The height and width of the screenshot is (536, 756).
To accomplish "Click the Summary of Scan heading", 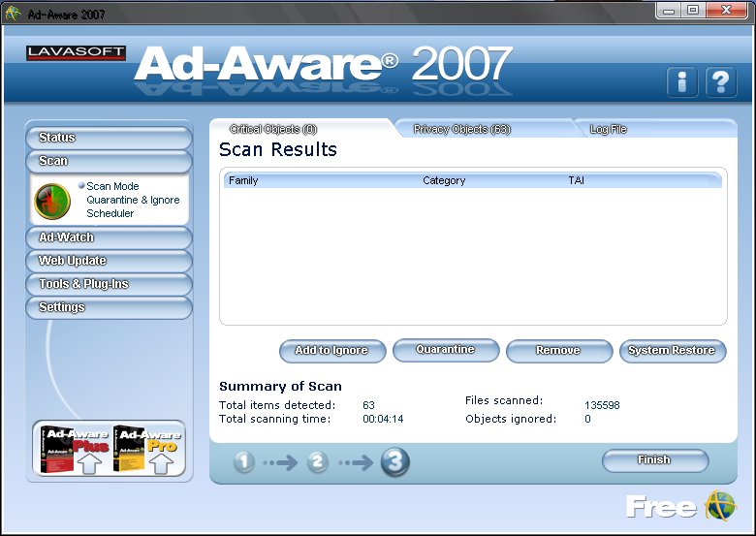I will pos(280,386).
